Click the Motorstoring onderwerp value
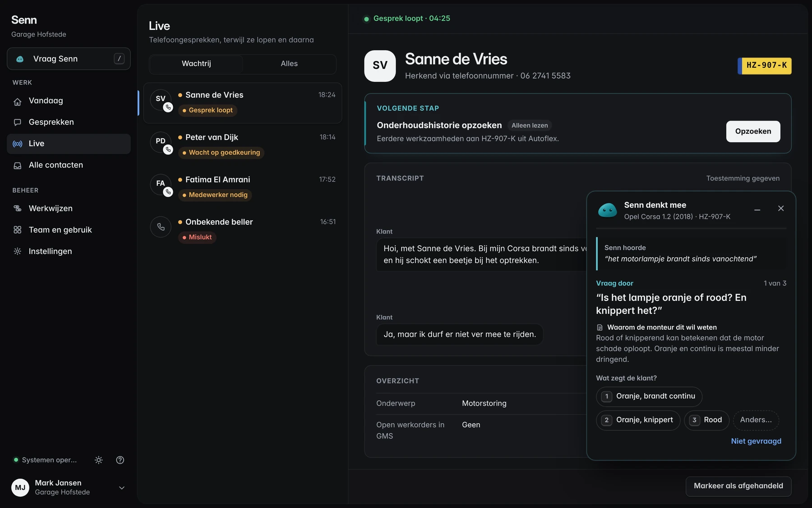 pyautogui.click(x=484, y=404)
